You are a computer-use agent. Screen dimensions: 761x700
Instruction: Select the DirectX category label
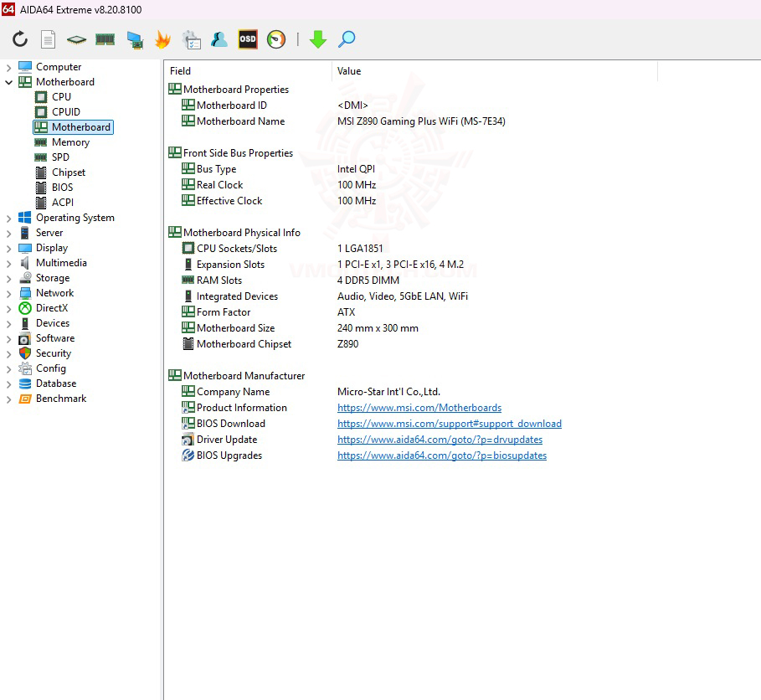coord(51,308)
